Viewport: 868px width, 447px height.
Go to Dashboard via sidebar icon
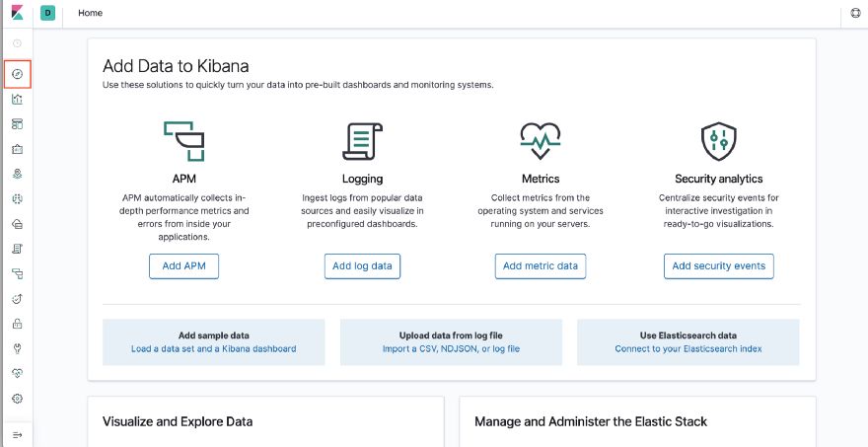click(17, 124)
